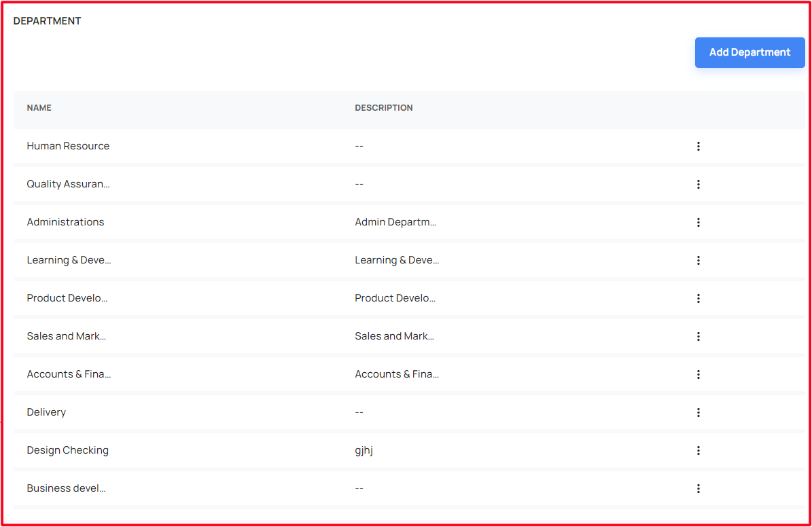Select the Sales and Mark... name cell
The image size is (812, 527).
(x=67, y=336)
